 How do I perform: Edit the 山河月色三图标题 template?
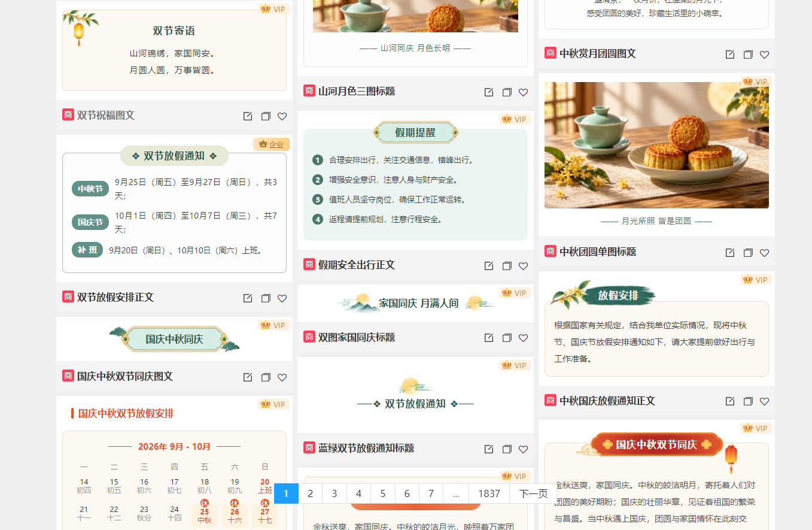(x=489, y=92)
